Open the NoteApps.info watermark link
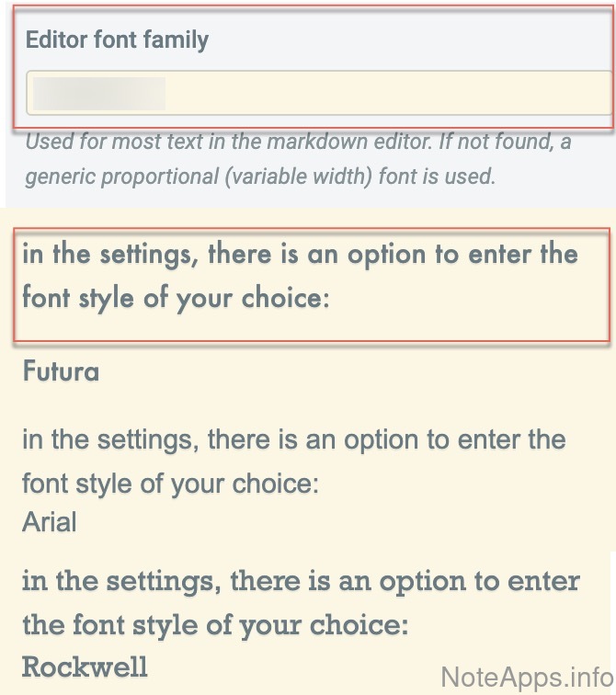This screenshot has width=616, height=695. (525, 677)
